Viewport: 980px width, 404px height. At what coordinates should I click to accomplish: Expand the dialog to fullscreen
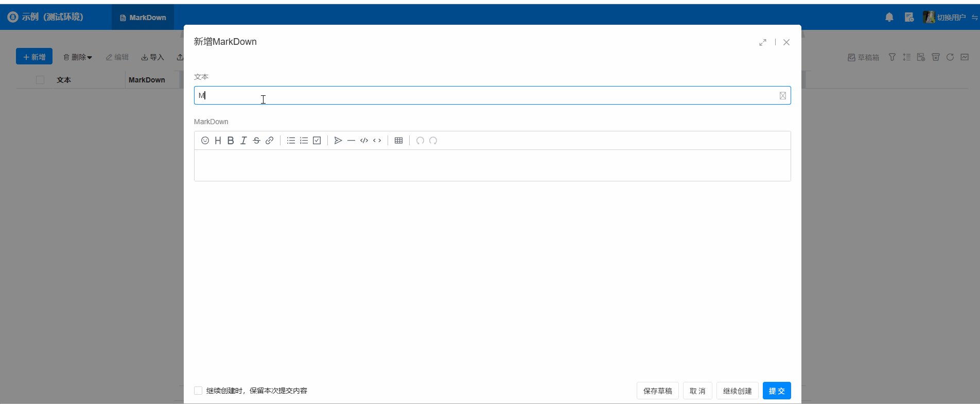763,42
